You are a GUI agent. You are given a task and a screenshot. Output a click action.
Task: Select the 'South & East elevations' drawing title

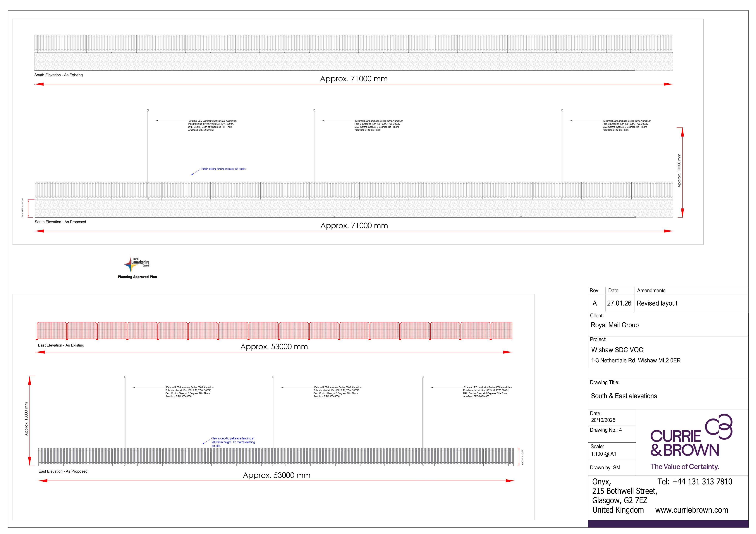click(624, 396)
